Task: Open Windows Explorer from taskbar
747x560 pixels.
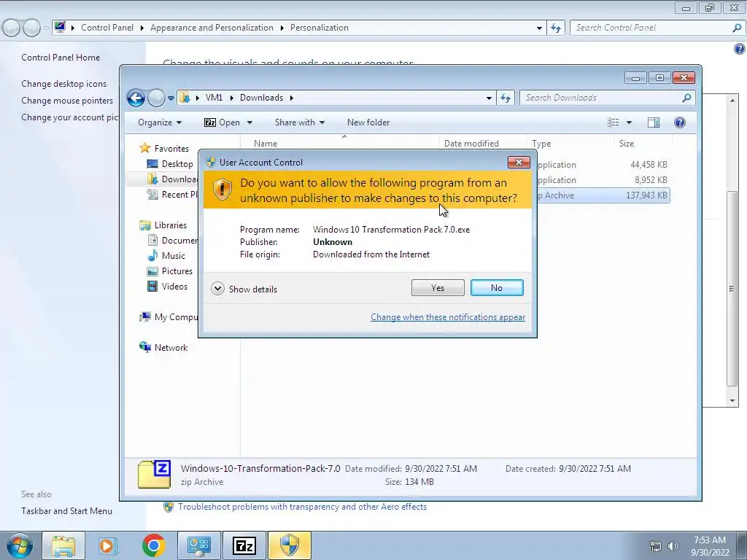Action: (63, 545)
